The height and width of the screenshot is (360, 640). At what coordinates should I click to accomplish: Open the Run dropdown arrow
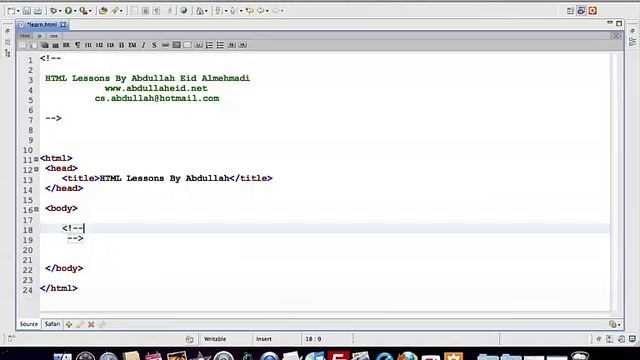coord(75,11)
